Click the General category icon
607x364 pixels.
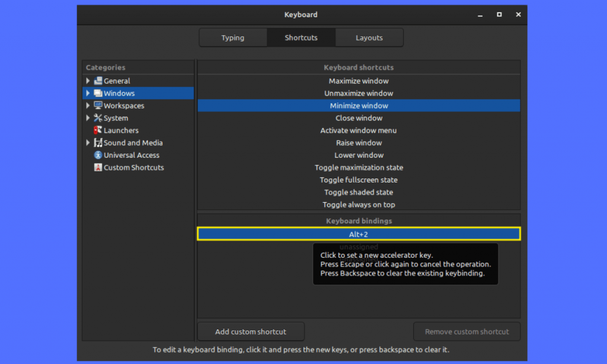[x=98, y=81]
